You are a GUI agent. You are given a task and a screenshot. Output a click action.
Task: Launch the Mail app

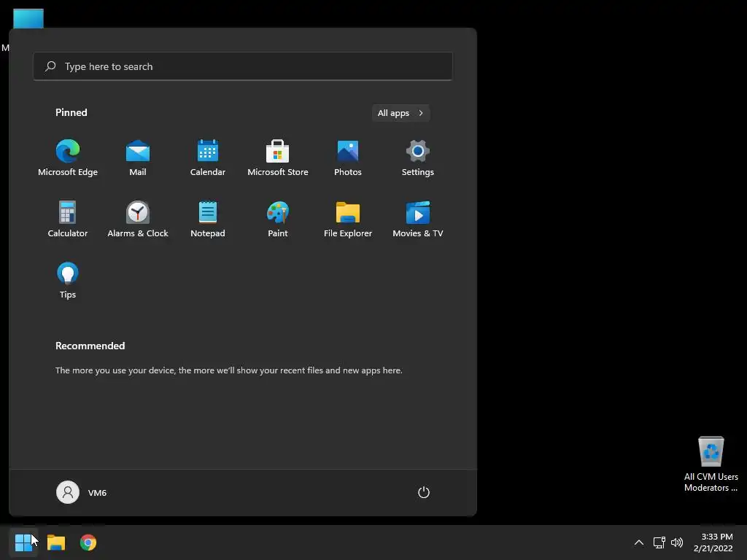tap(138, 158)
